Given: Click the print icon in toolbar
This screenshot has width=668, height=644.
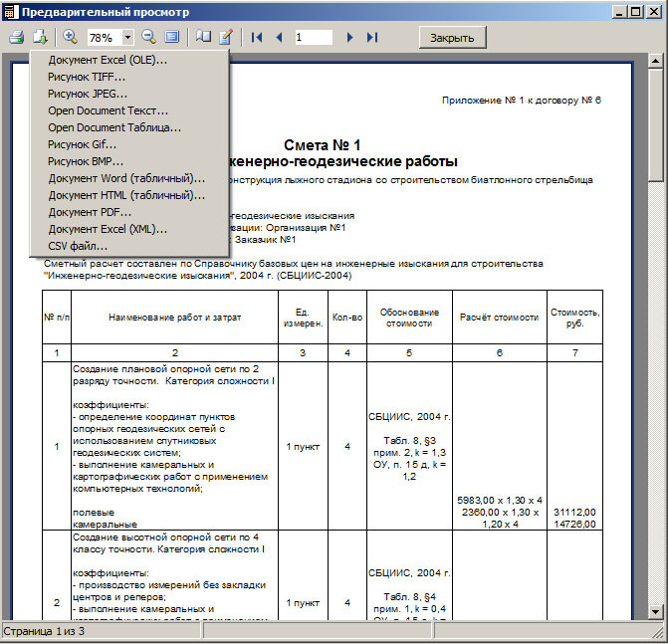Looking at the screenshot, I should coord(16,37).
